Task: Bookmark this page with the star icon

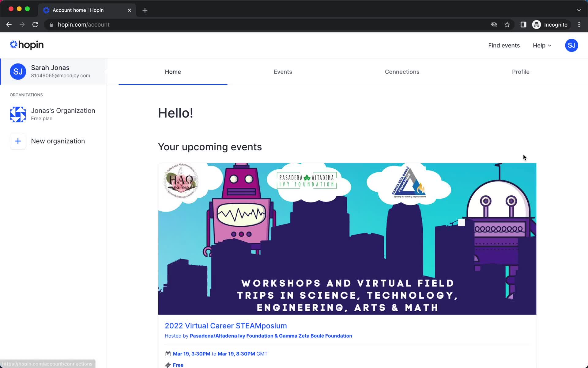Action: tap(507, 25)
